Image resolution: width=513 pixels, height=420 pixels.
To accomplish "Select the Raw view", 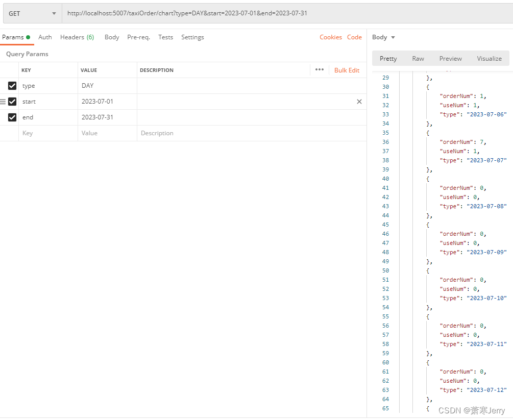I will 418,59.
